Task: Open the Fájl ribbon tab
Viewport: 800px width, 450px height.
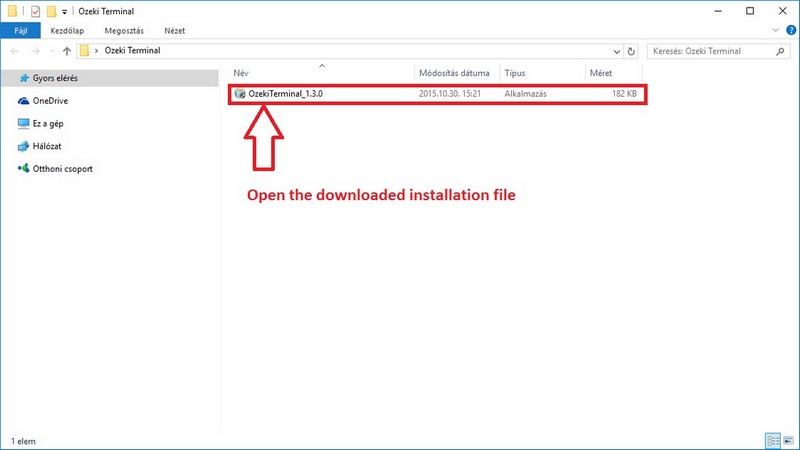Action: tap(20, 31)
